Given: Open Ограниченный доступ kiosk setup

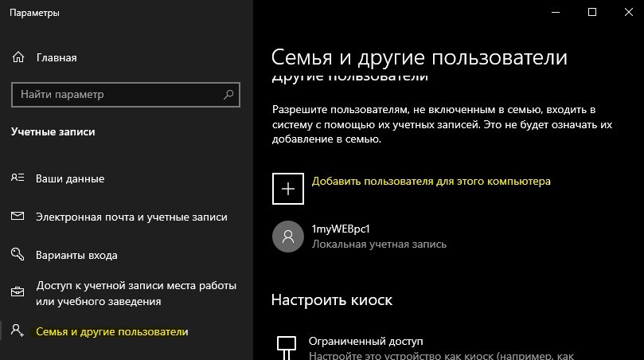Looking at the screenshot, I should tap(366, 341).
